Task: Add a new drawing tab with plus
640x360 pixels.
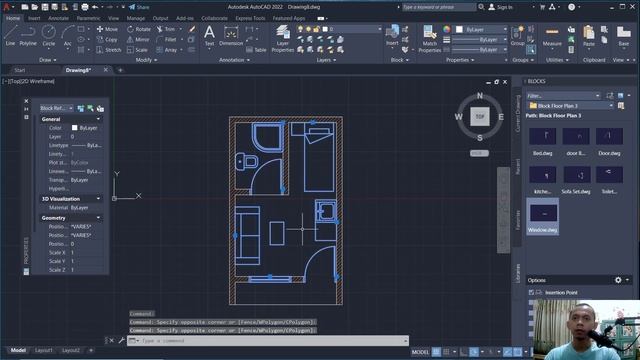Action: pos(120,70)
